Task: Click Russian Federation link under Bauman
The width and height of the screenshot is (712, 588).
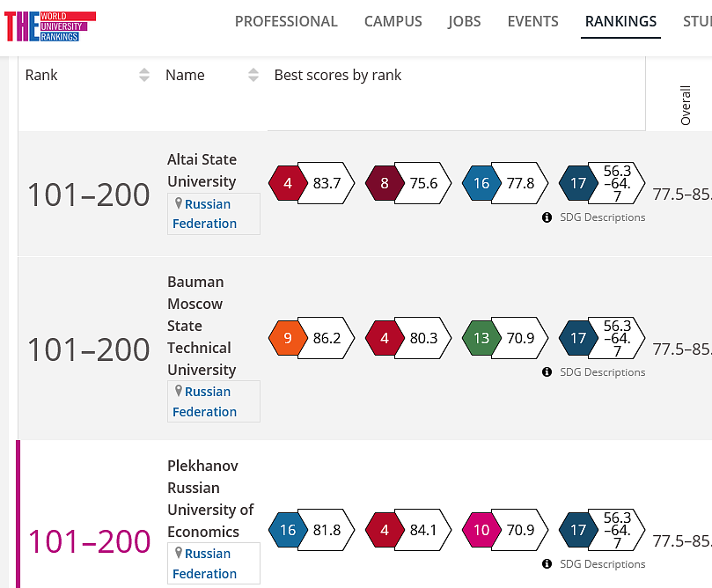Action: [x=206, y=401]
